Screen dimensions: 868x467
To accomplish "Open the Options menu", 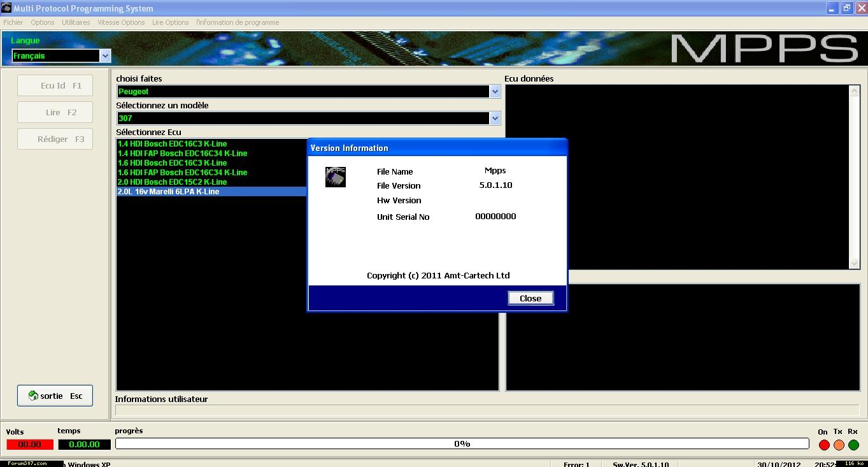I will click(43, 22).
